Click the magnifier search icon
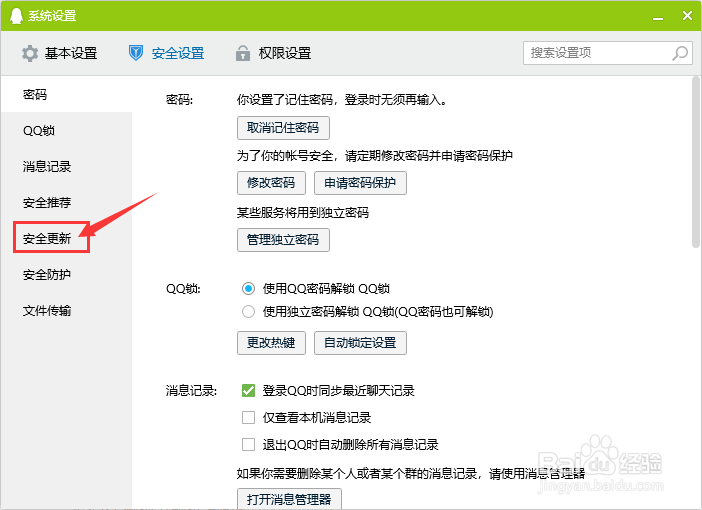Viewport: 702px width, 510px height. click(x=680, y=53)
